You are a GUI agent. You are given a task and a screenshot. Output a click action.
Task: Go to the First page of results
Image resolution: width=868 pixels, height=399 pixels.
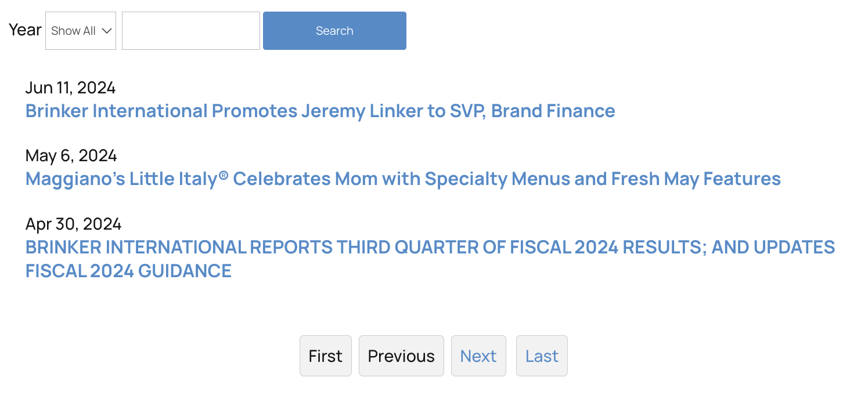pos(325,356)
